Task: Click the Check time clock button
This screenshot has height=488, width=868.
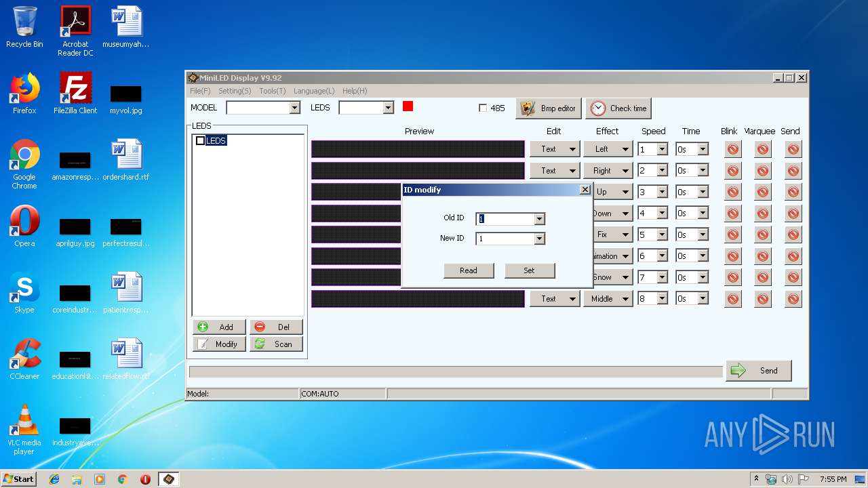Action: (618, 108)
